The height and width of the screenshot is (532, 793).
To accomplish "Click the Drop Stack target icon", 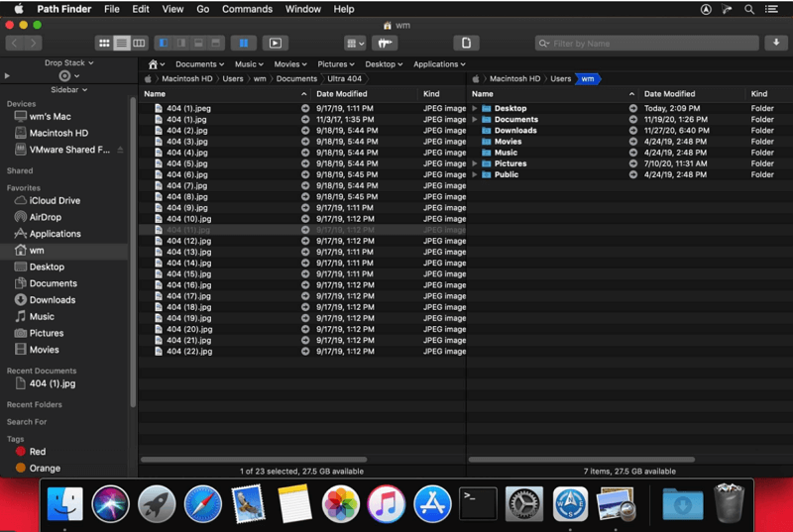I will pos(64,75).
